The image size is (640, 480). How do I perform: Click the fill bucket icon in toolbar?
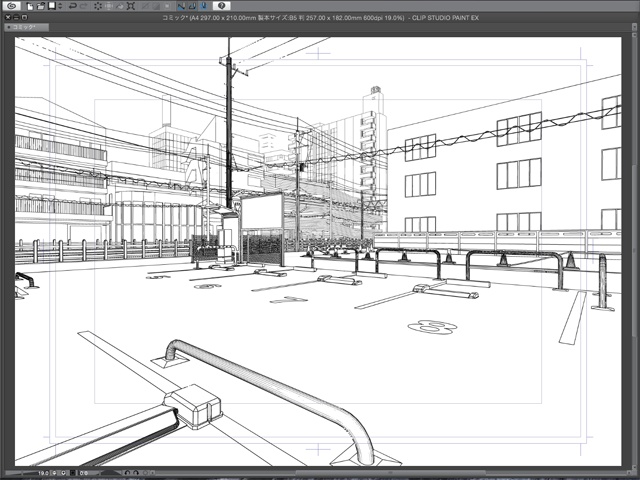click(120, 6)
